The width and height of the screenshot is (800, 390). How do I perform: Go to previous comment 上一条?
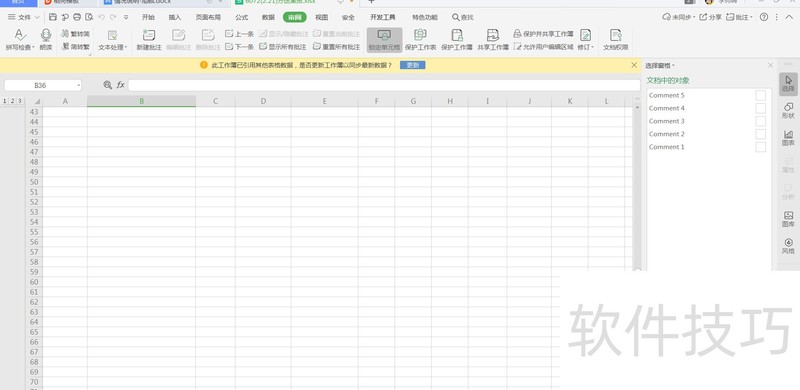click(x=239, y=34)
